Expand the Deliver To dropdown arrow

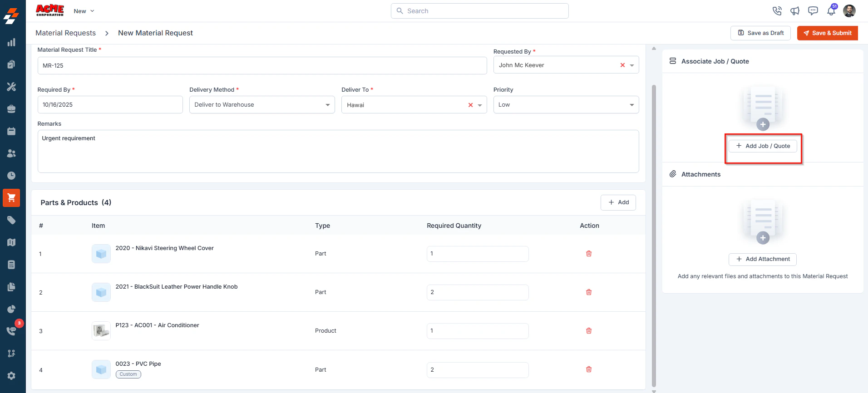(x=480, y=105)
